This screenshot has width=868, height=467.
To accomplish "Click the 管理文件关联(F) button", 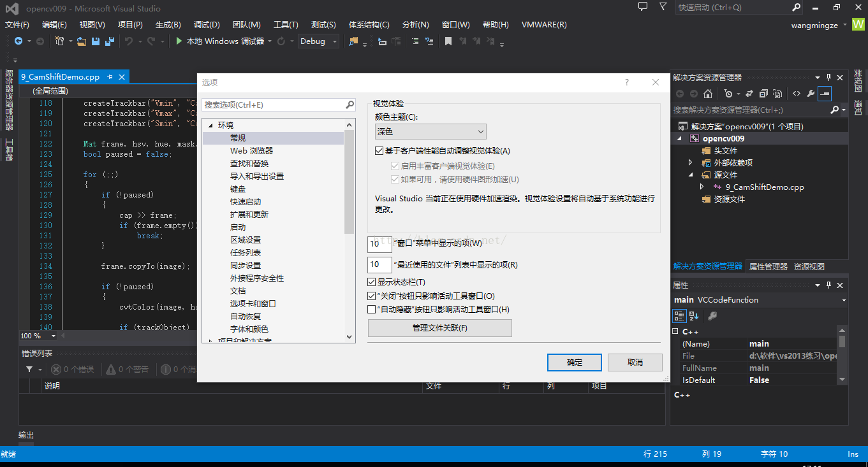I will pyautogui.click(x=439, y=328).
